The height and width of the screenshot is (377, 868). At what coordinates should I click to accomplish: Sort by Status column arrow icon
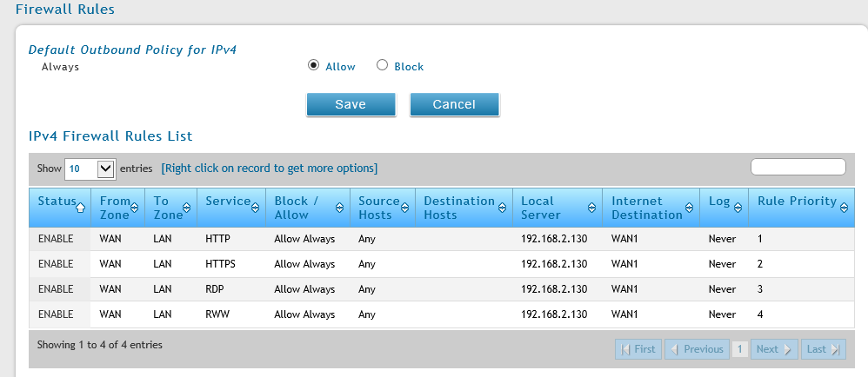coord(81,208)
